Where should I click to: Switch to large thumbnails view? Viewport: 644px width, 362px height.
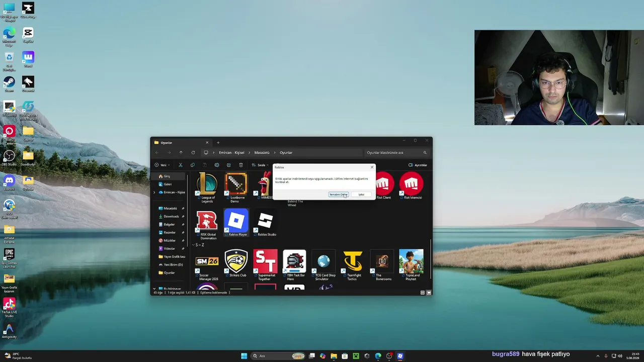click(x=429, y=292)
